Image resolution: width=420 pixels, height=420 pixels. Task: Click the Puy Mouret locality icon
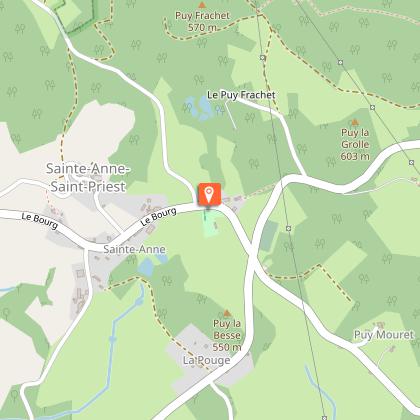tap(380, 325)
